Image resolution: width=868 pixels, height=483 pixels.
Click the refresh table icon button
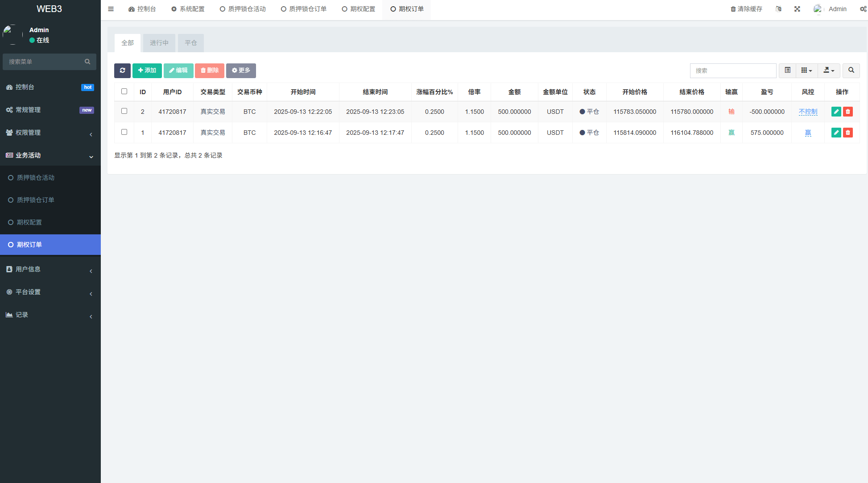(x=122, y=71)
